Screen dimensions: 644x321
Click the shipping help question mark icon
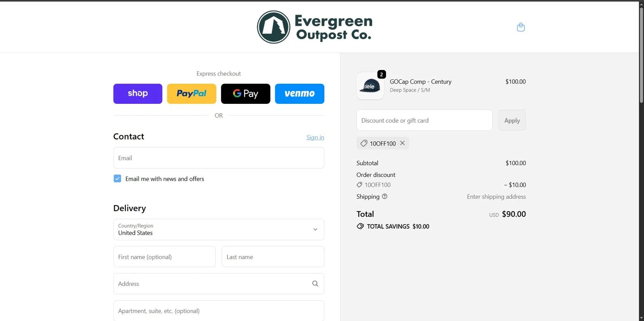pos(385,197)
